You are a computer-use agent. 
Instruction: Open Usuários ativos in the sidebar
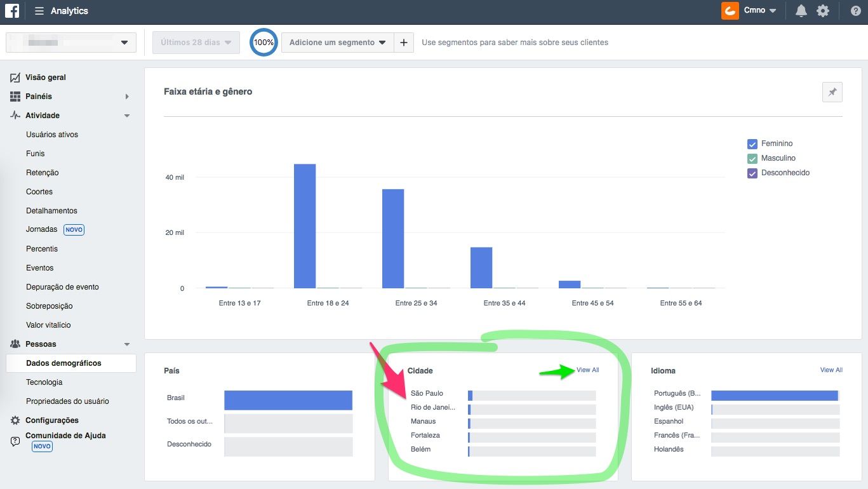(52, 135)
